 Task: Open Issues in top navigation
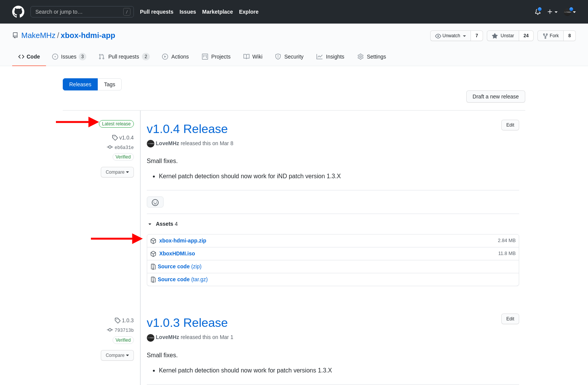pyautogui.click(x=188, y=12)
